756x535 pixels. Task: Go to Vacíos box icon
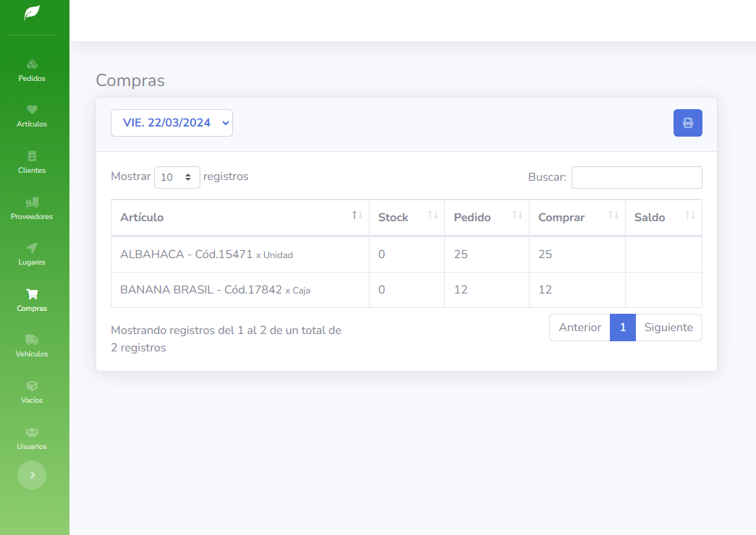(x=32, y=386)
